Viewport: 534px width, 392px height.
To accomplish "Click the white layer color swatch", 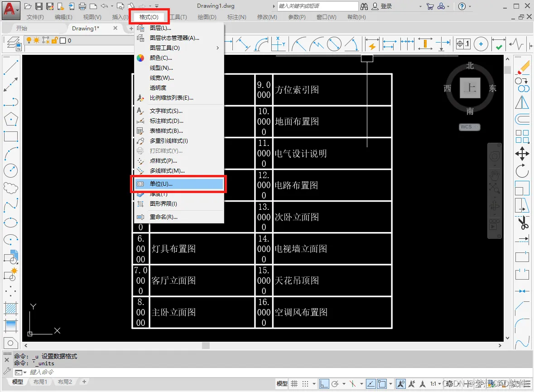I will coord(63,41).
